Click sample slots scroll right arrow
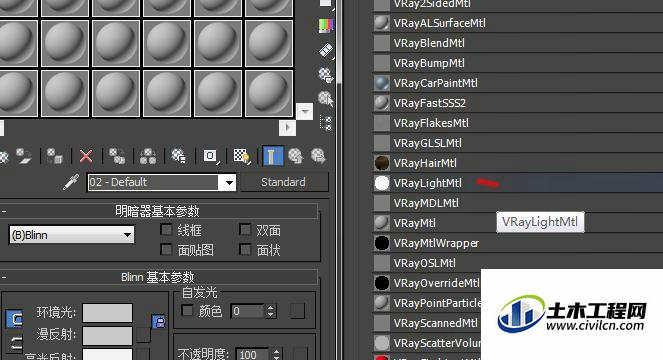The height and width of the screenshot is (360, 663). point(288,127)
